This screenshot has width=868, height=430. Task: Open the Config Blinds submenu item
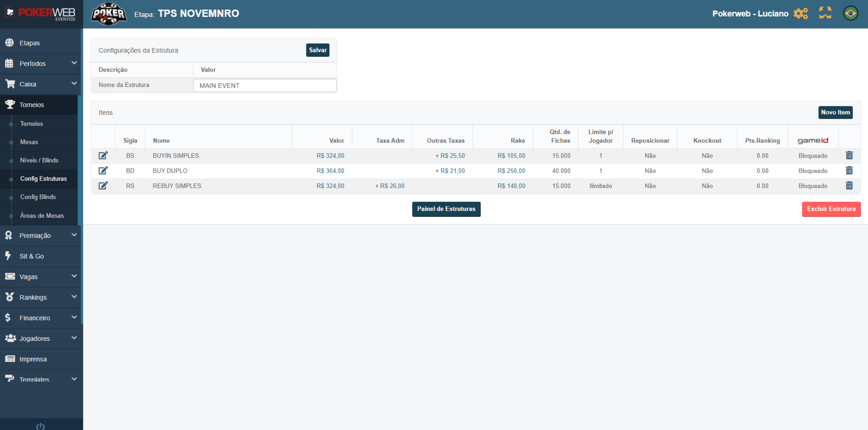(x=38, y=197)
